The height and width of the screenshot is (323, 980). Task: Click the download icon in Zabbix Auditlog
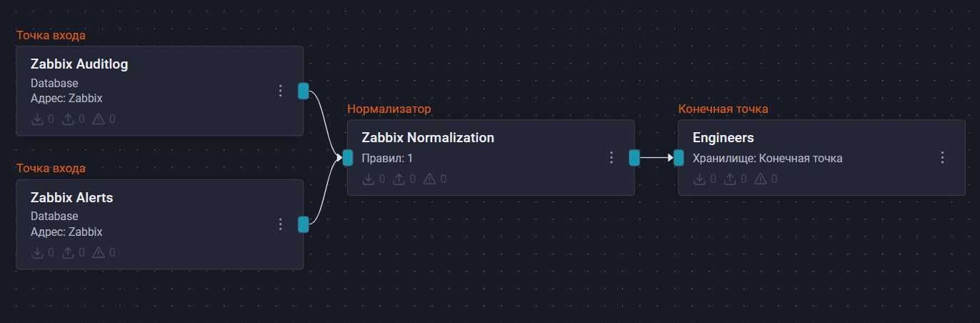[x=37, y=119]
